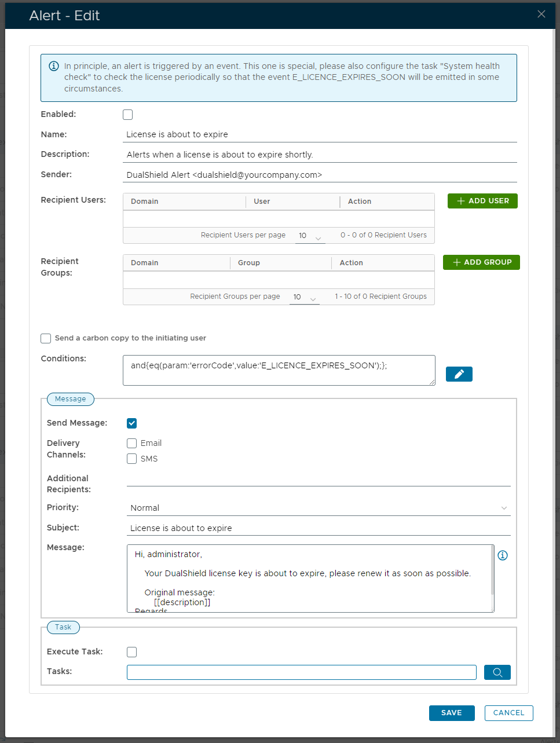The height and width of the screenshot is (743, 560).
Task: Enable the alert with the Enabled checkbox
Action: [x=128, y=115]
